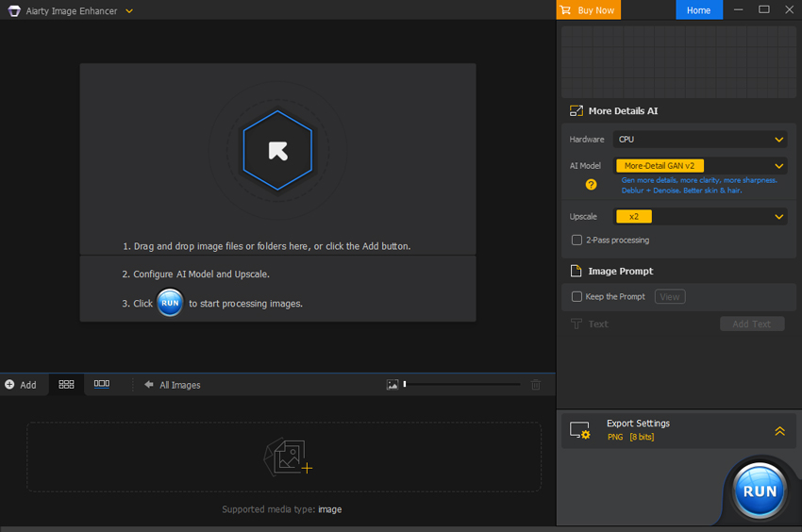Click the Add images plus button
This screenshot has height=532, width=802.
[x=21, y=385]
